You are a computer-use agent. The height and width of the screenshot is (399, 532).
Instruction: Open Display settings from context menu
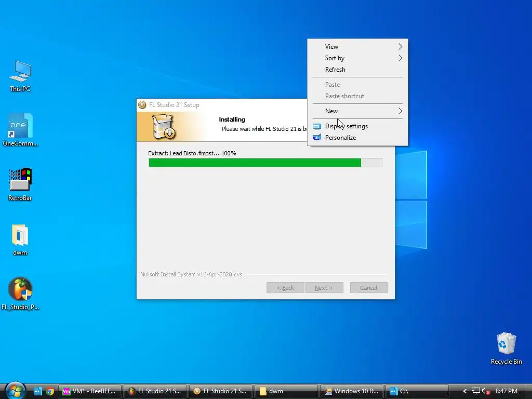(x=357, y=126)
